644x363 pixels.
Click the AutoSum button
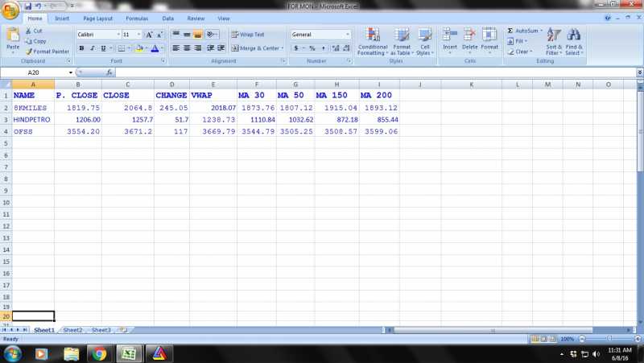coord(525,31)
